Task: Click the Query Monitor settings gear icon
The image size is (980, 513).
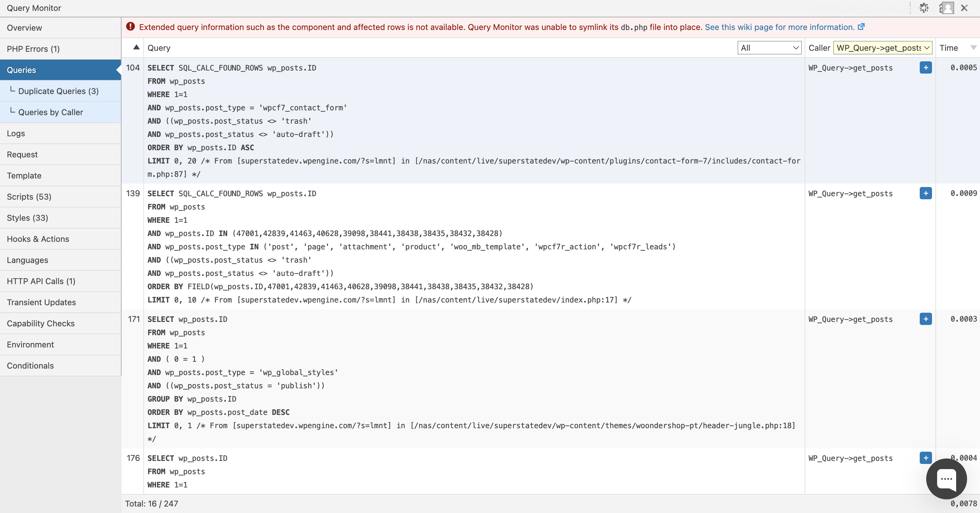Action: coord(923,8)
